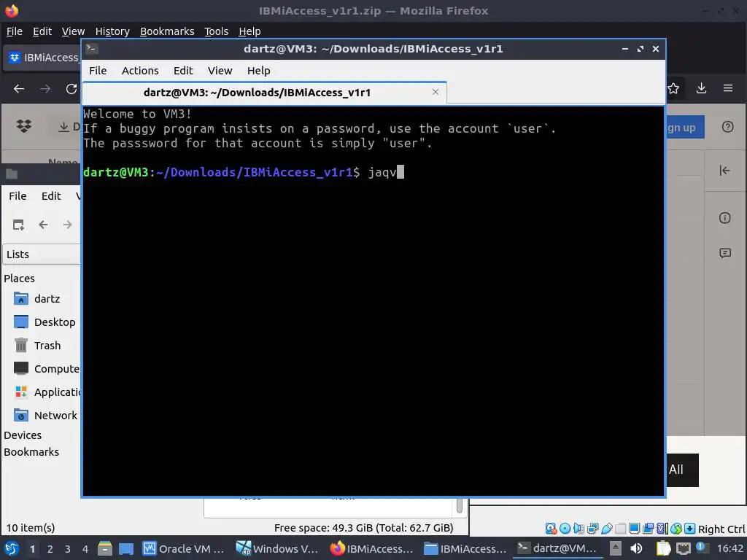The image size is (747, 560).
Task: Open Firefox Bookmarks menu
Action: click(167, 31)
